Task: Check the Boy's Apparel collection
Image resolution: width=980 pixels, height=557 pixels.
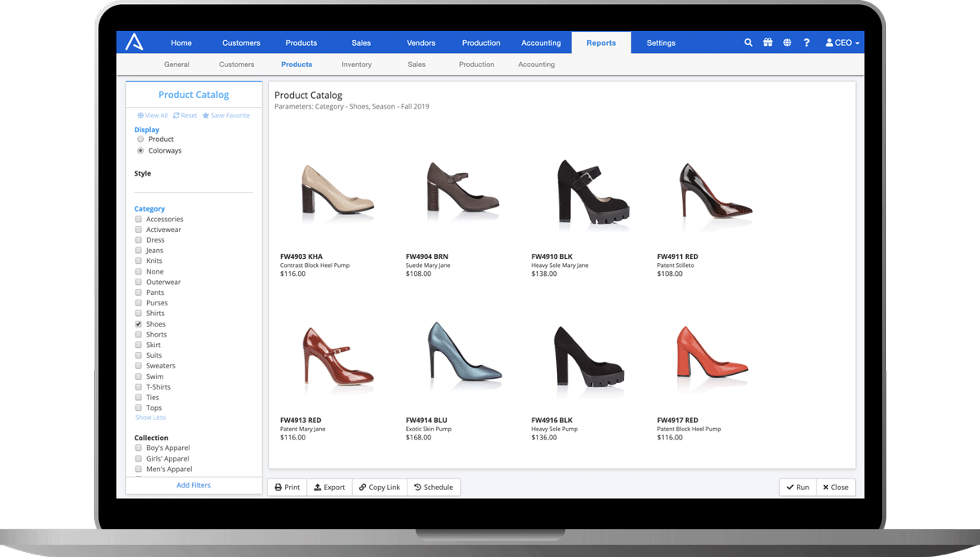Action: click(139, 448)
